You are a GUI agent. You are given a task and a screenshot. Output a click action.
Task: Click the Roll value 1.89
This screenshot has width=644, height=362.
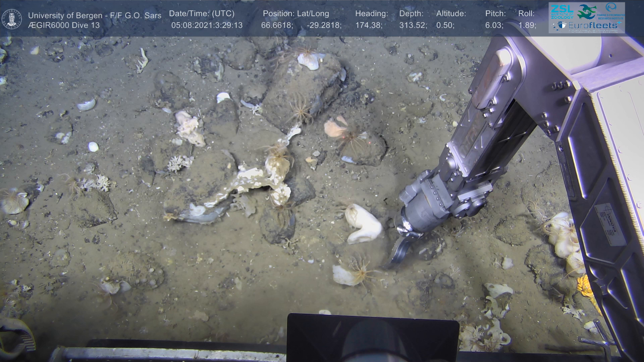click(x=527, y=25)
